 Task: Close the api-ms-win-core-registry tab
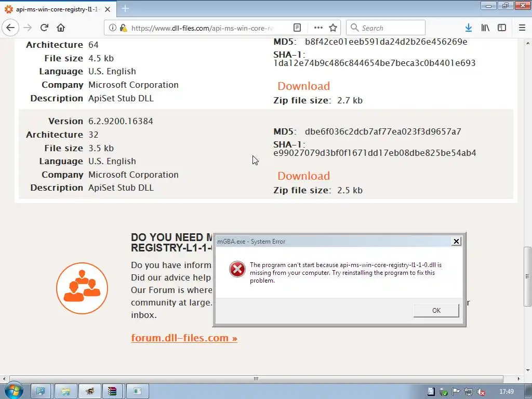pyautogui.click(x=108, y=9)
